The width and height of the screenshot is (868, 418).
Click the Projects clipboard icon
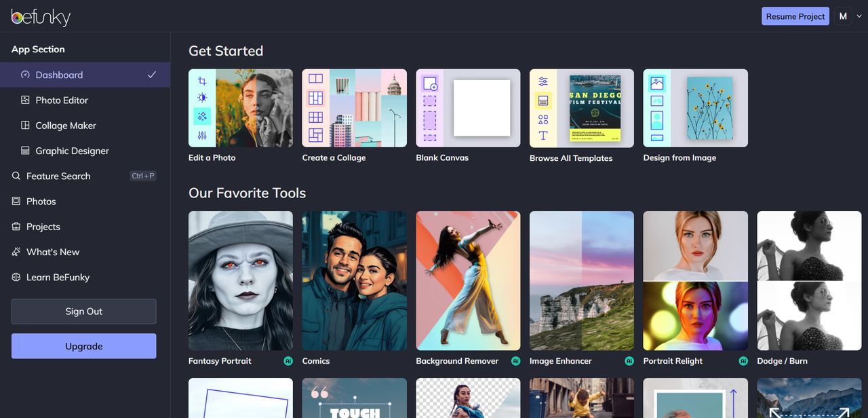[x=16, y=227]
